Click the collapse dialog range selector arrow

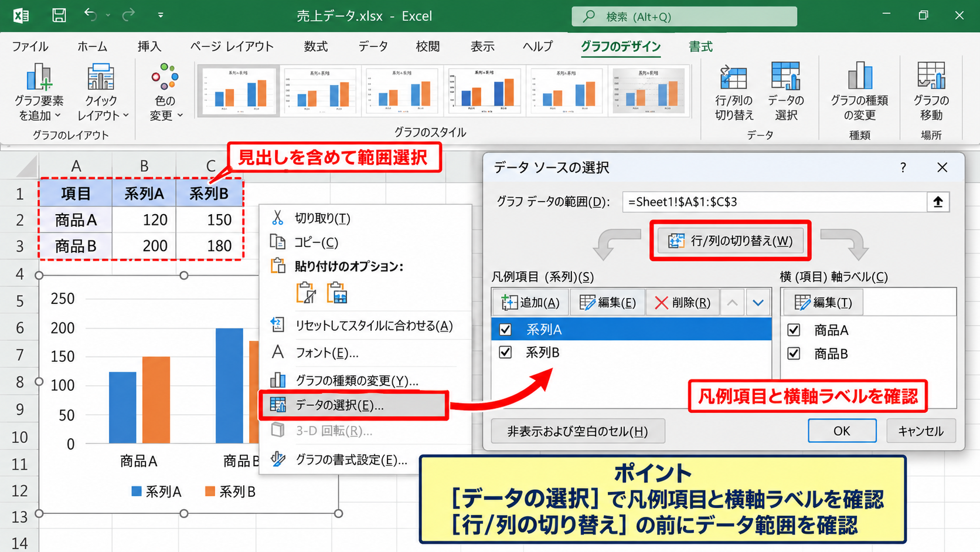click(x=938, y=202)
